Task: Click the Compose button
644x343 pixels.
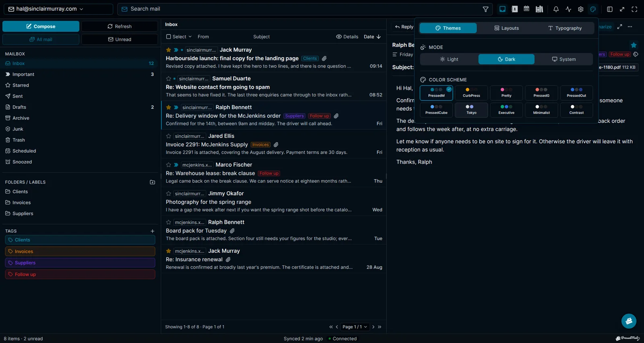Action: tap(41, 27)
